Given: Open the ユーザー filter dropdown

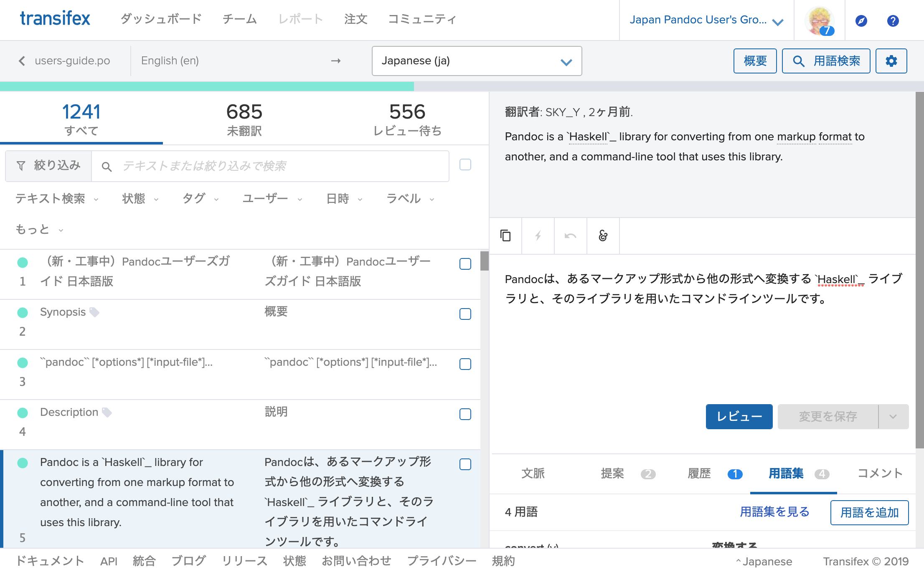Looking at the screenshot, I should click(272, 199).
